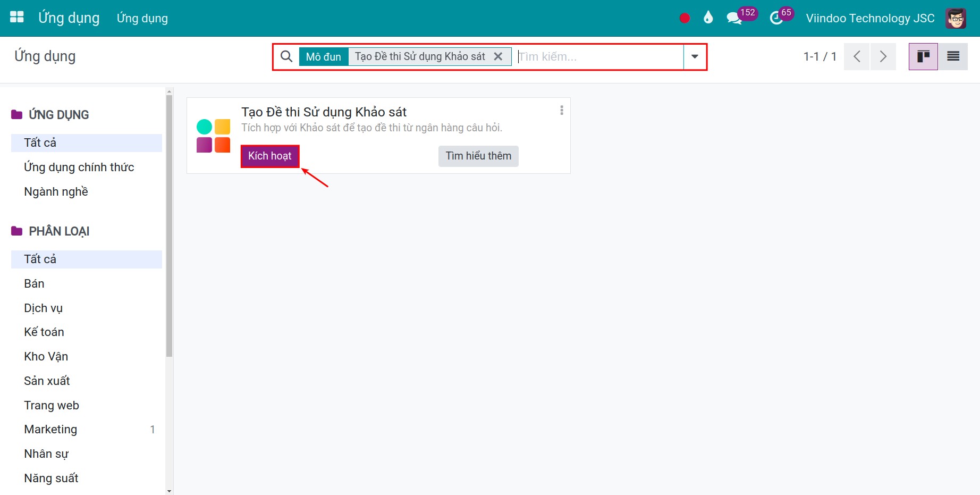Remove the Mô đun search filter tag

[x=498, y=56]
